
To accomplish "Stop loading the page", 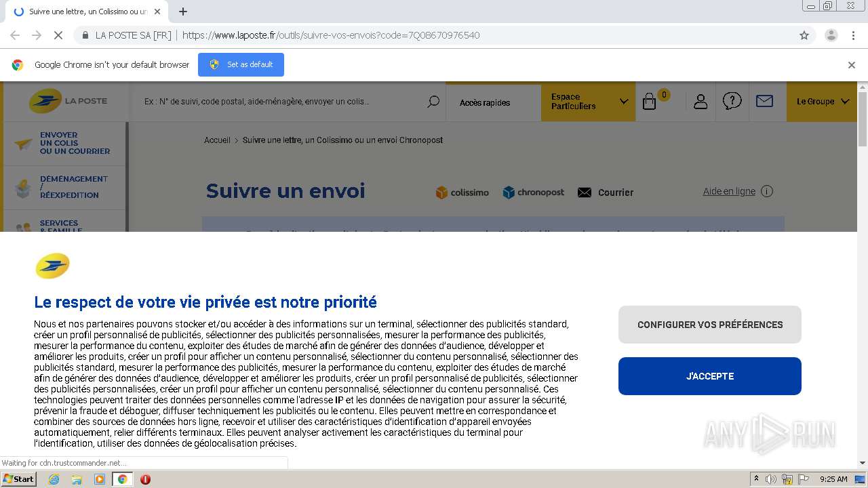I will click(58, 35).
